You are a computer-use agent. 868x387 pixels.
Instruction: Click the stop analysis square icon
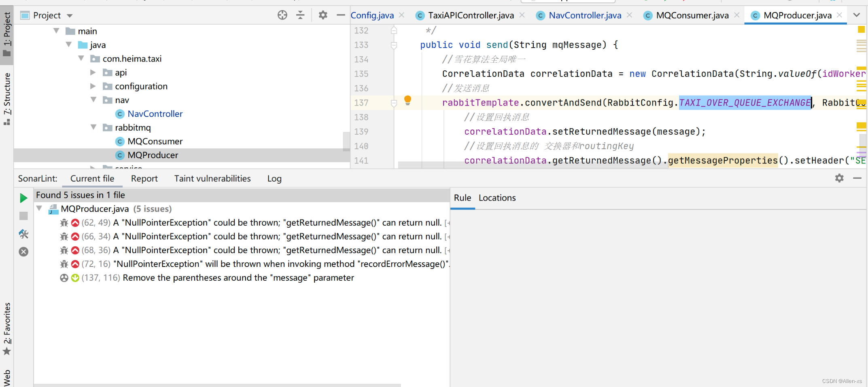click(23, 216)
